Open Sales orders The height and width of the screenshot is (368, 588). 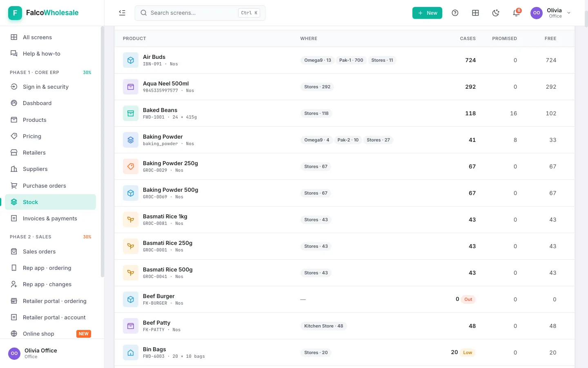tap(51, 251)
